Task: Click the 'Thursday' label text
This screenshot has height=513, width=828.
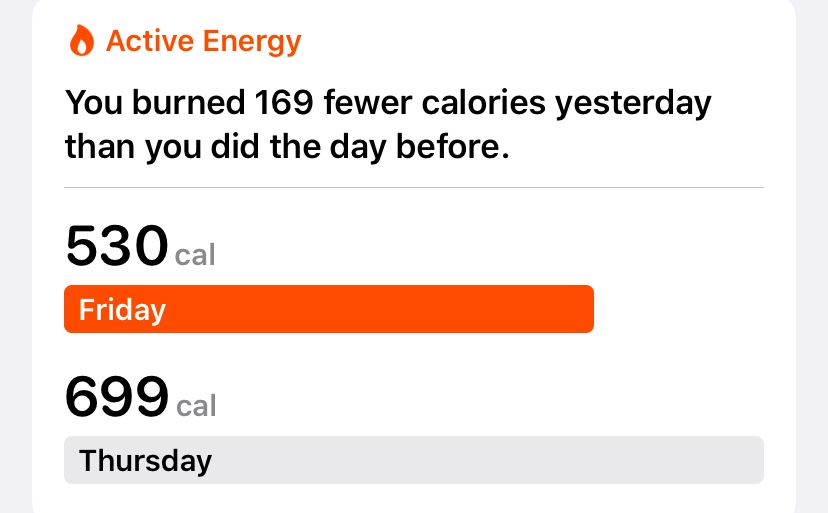Action: point(145,461)
